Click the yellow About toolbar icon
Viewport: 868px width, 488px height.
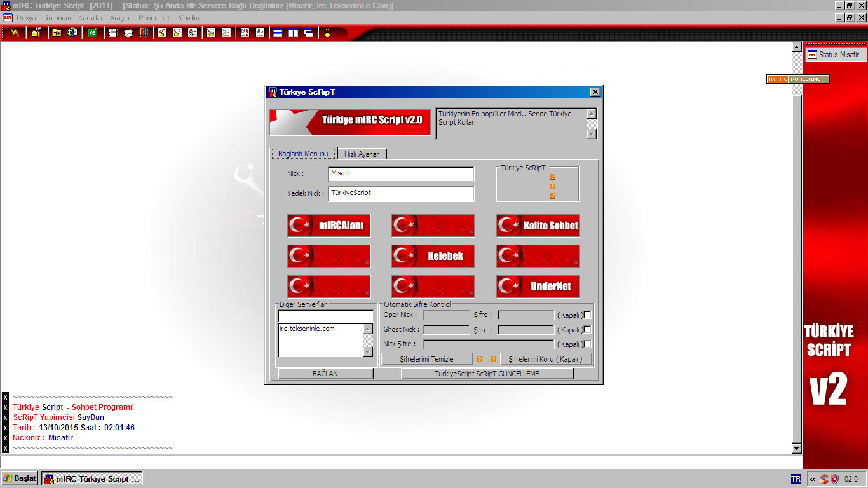[x=327, y=32]
